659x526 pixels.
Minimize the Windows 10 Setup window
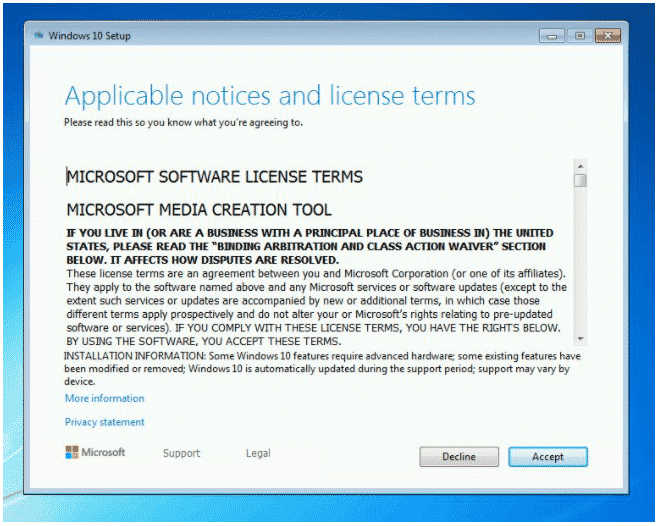552,36
